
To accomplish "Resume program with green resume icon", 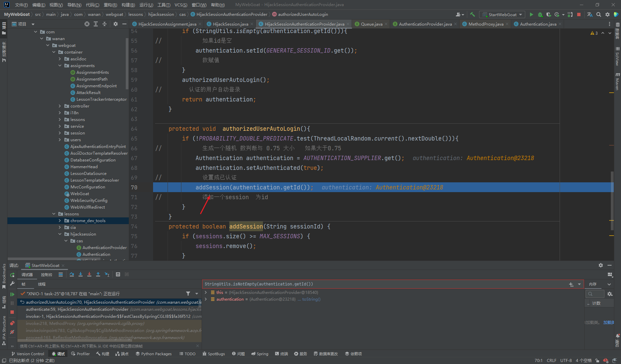I will [12, 294].
